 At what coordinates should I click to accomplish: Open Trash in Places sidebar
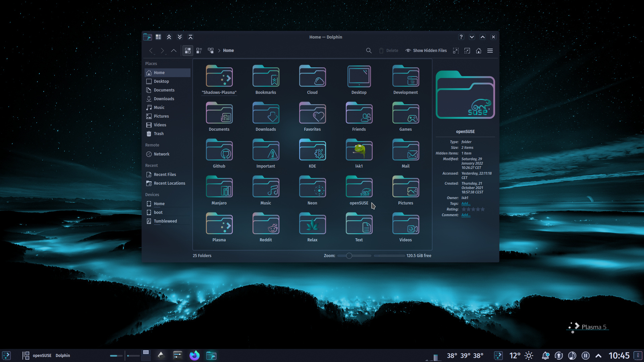pos(167,134)
